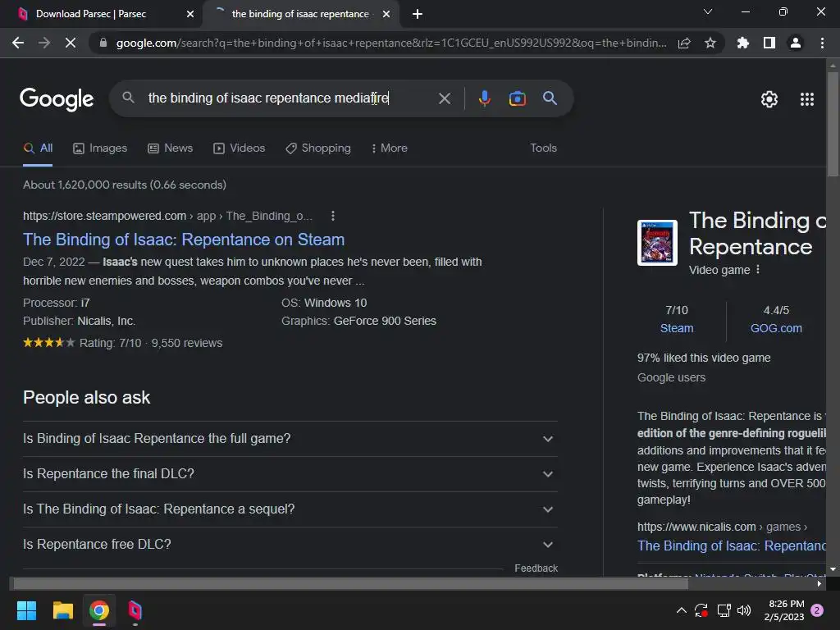The width and height of the screenshot is (840, 630).
Task: Click Chrome taskbar icon
Action: pyautogui.click(x=99, y=610)
